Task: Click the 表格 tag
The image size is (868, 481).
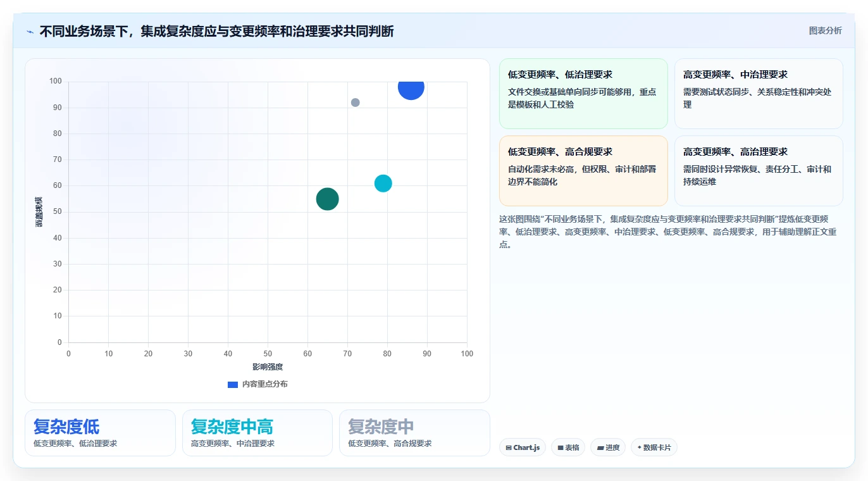Action: [568, 447]
